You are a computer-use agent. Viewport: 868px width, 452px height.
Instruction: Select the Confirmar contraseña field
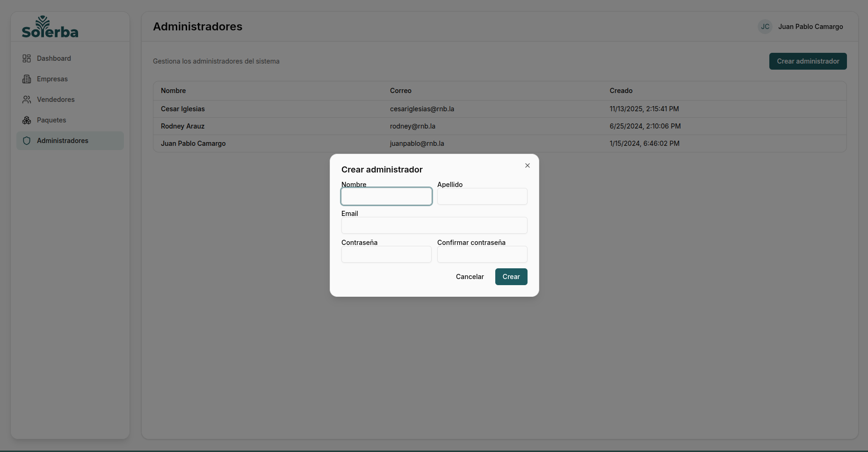(482, 254)
